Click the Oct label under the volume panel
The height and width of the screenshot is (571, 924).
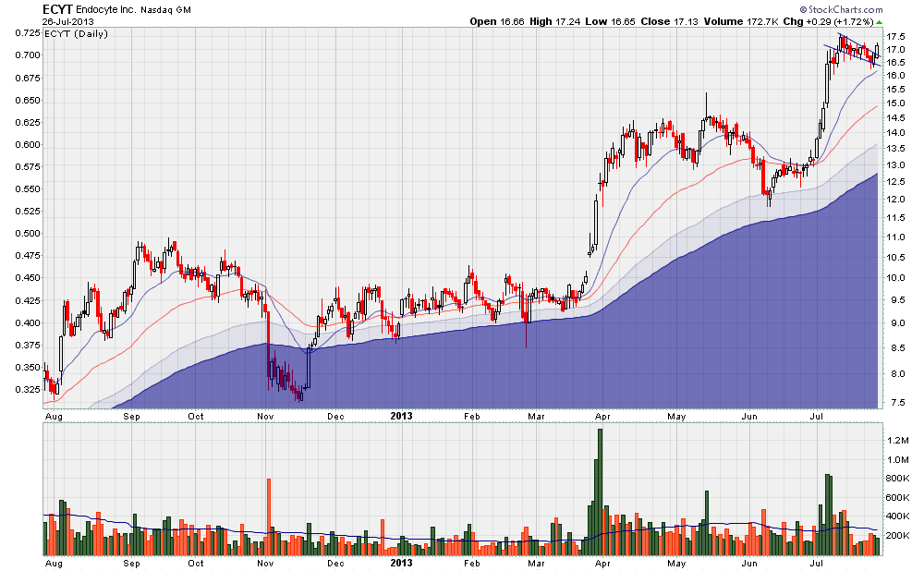click(196, 564)
